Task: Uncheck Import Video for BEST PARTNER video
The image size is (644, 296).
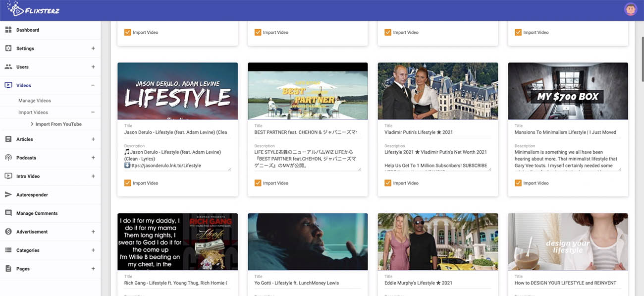Action: (x=258, y=183)
